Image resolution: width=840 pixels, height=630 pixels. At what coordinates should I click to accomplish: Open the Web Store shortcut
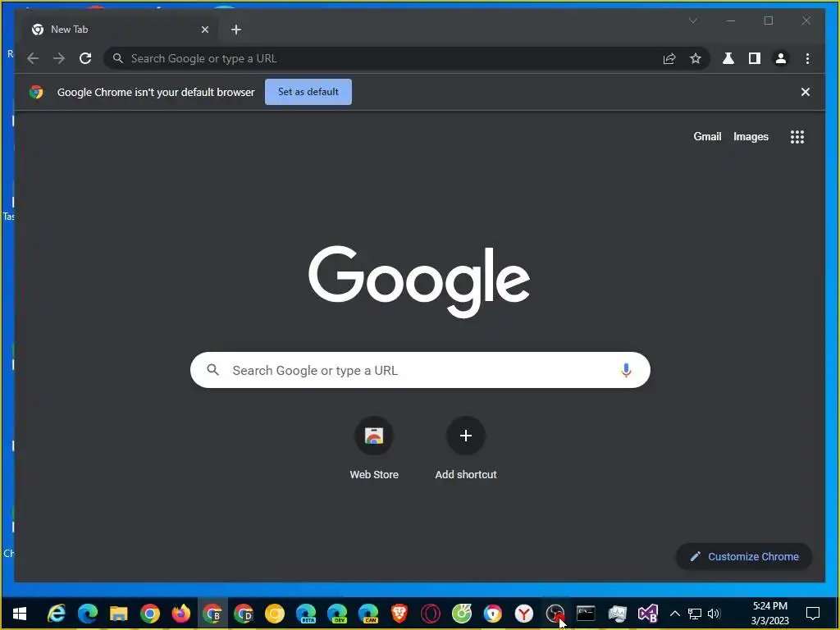point(374,449)
